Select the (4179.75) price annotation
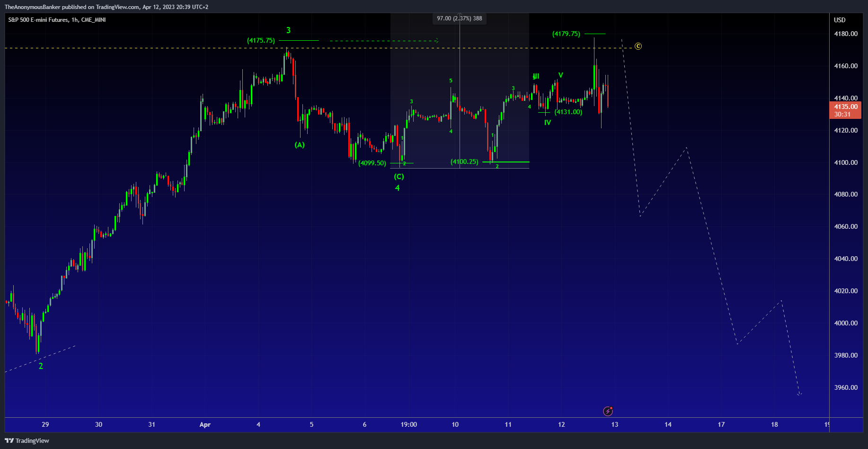 pos(566,34)
